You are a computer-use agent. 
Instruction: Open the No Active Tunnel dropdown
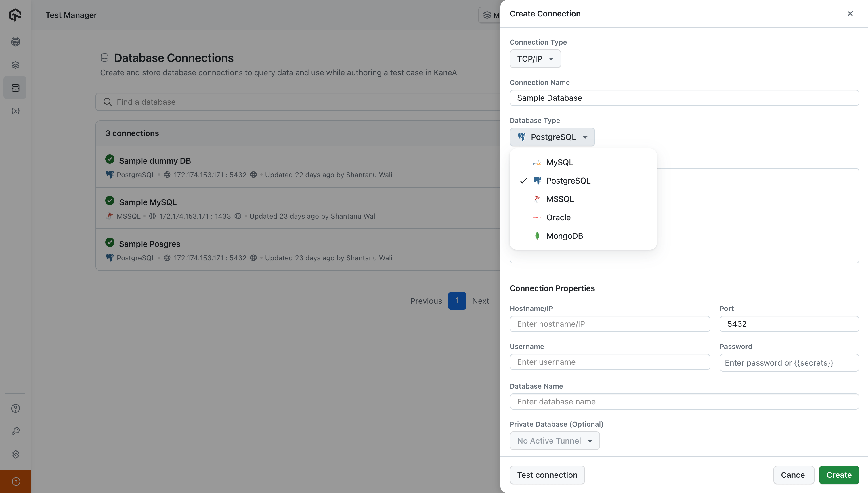(554, 441)
